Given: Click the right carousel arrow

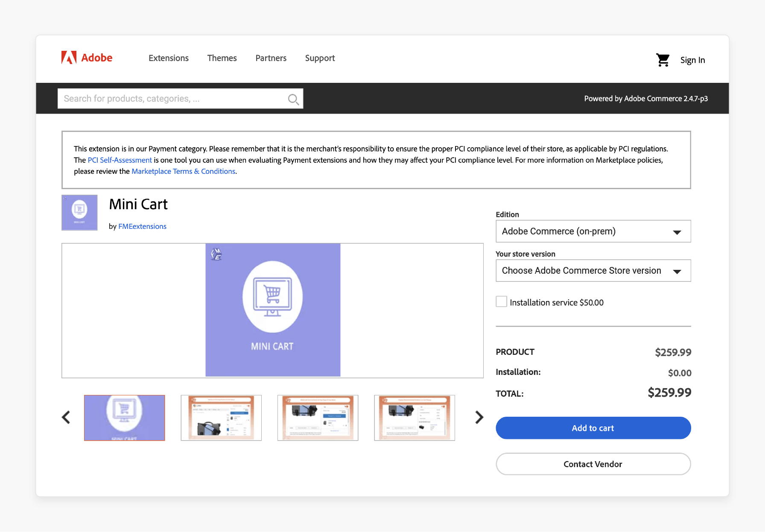Looking at the screenshot, I should [x=479, y=418].
